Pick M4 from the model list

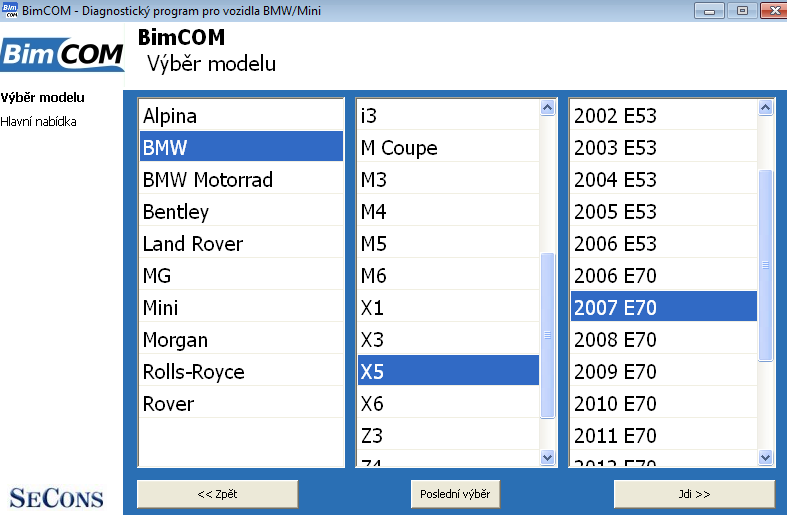point(448,211)
